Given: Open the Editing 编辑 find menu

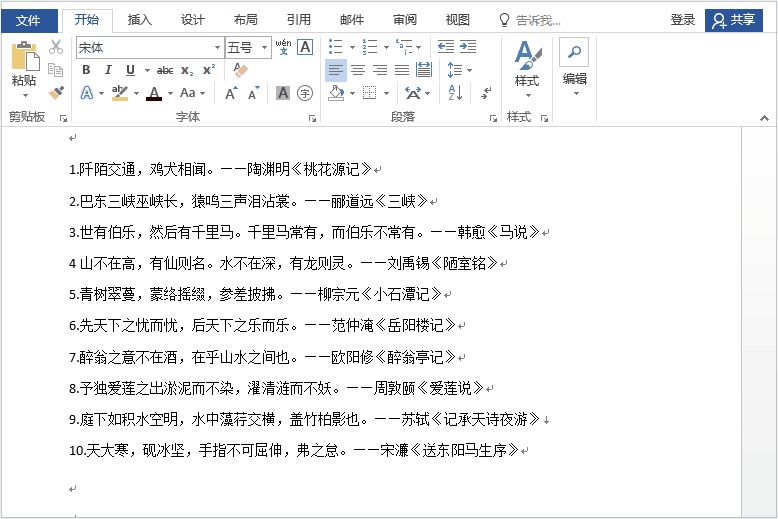Looking at the screenshot, I should coord(575,68).
